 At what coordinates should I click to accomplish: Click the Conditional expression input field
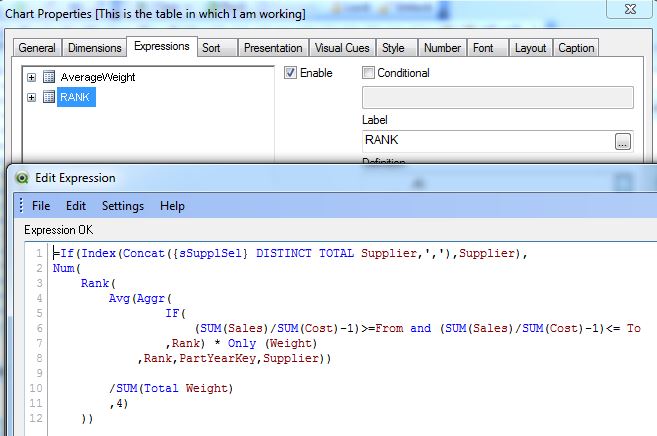coord(498,98)
